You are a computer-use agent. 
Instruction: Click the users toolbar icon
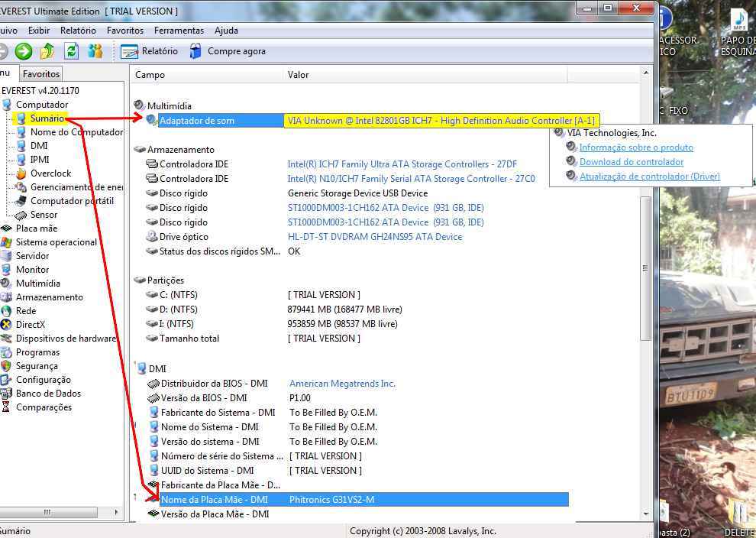95,51
